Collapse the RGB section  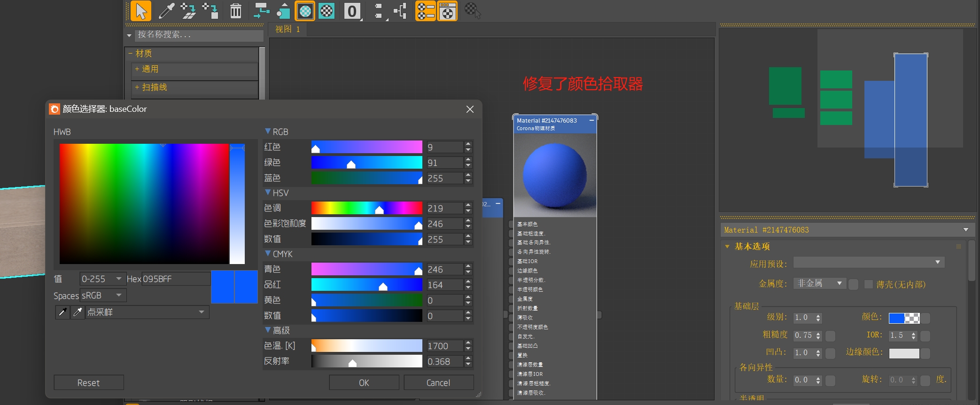pos(268,132)
